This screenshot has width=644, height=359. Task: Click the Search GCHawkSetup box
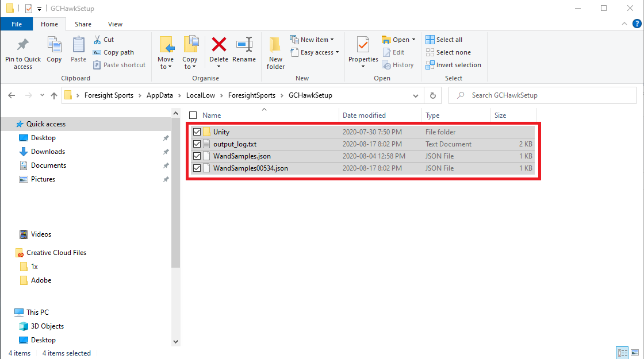click(542, 95)
